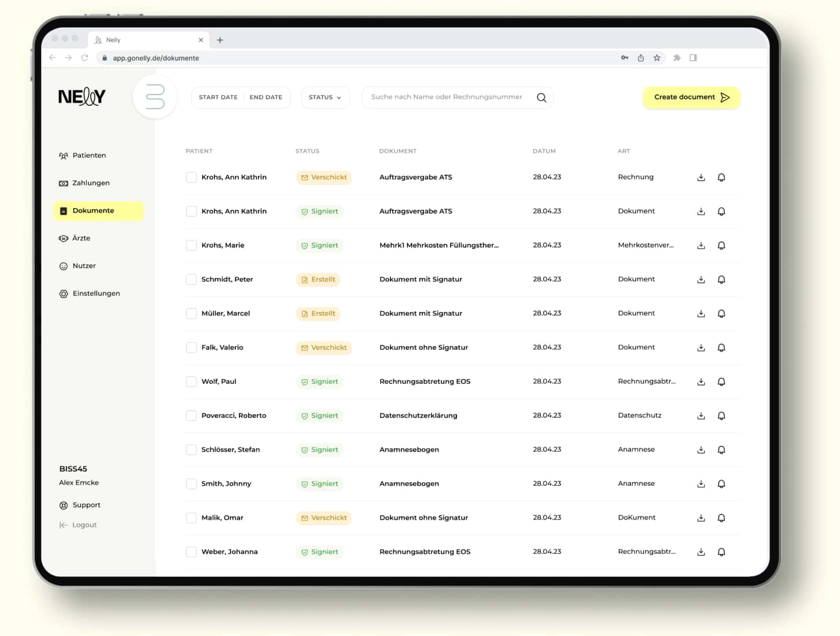This screenshot has width=840, height=636.
Task: Download Weber, Johanna document
Action: pos(701,553)
